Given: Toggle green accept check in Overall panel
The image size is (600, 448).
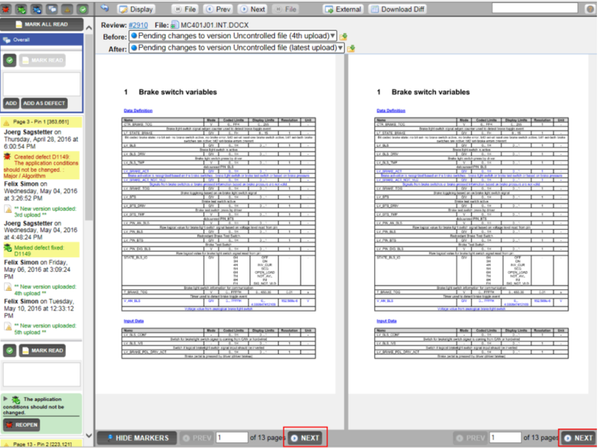Looking at the screenshot, I should [x=10, y=60].
